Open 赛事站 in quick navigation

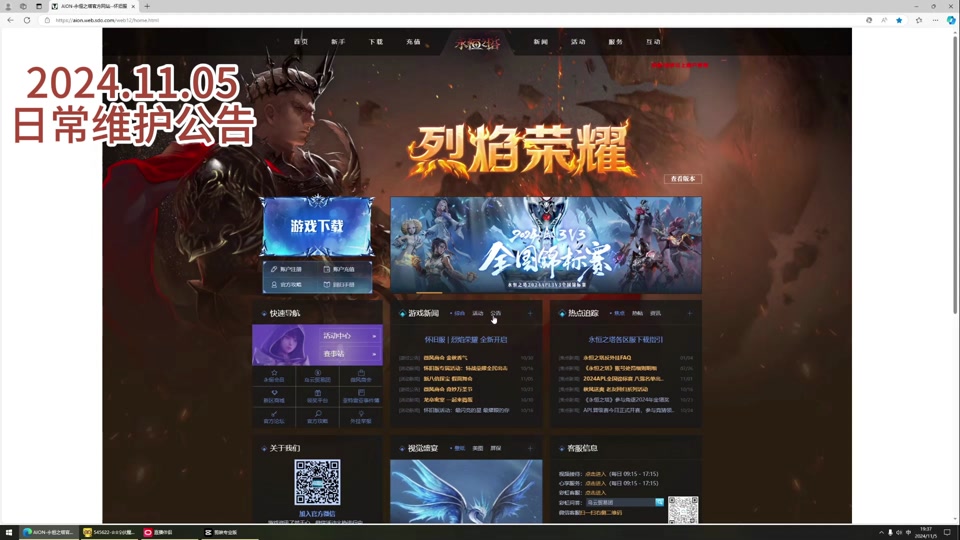coord(350,354)
